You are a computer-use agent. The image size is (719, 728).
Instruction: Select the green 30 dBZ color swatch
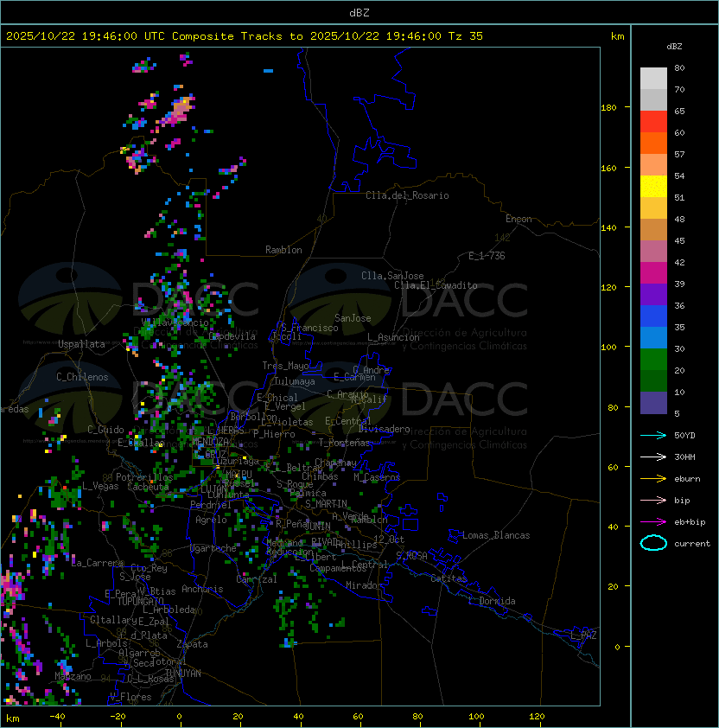coord(653,360)
